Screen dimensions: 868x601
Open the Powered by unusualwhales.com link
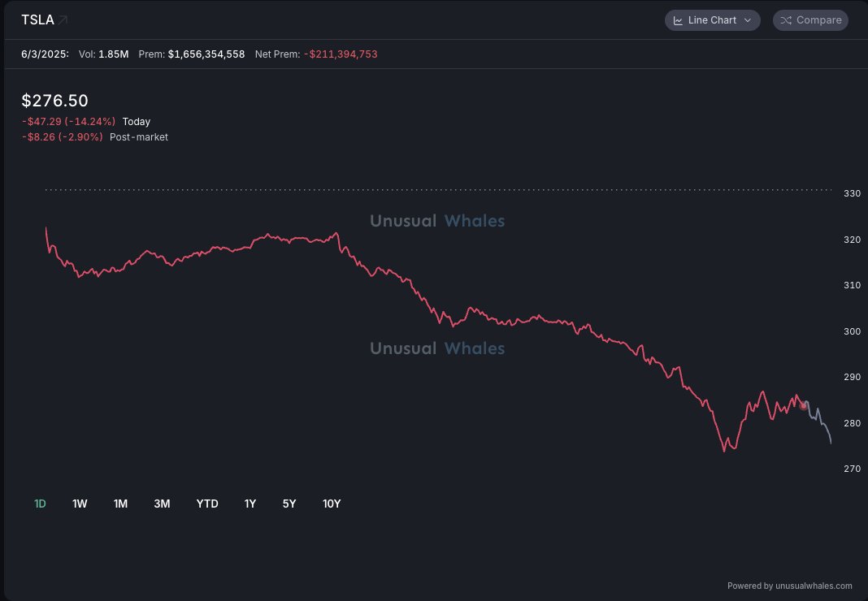(x=789, y=586)
